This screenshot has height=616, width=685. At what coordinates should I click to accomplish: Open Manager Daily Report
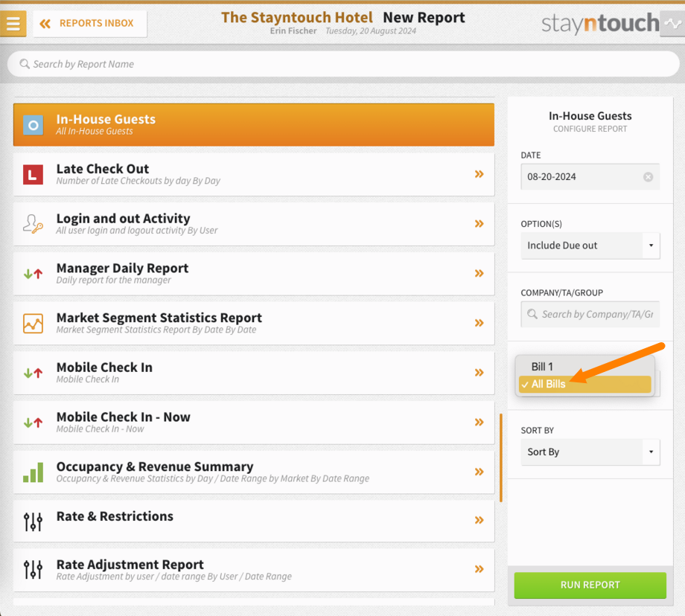pyautogui.click(x=254, y=273)
